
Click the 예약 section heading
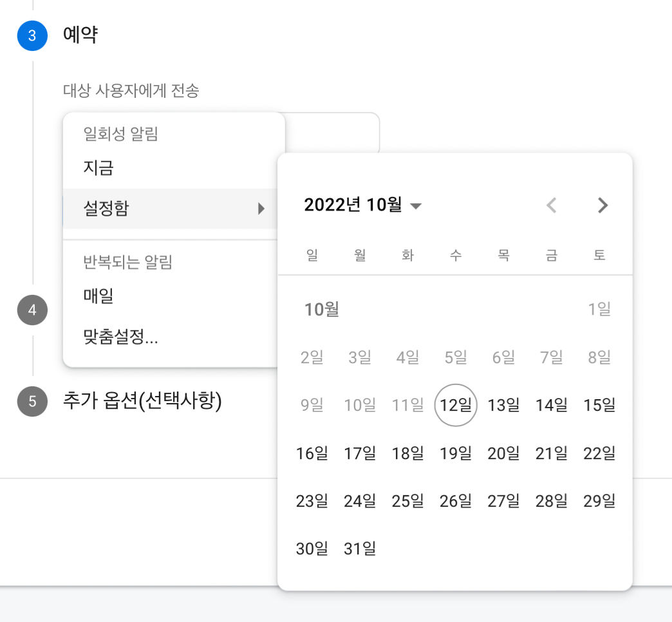coord(80,35)
